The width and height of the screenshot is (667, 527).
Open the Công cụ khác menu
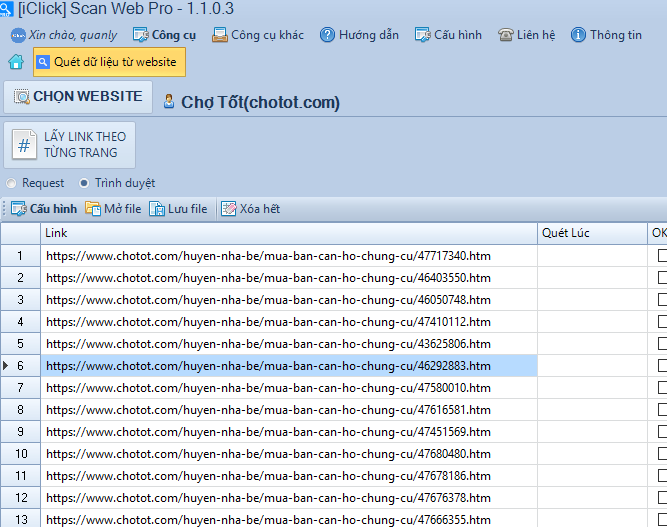tap(258, 35)
